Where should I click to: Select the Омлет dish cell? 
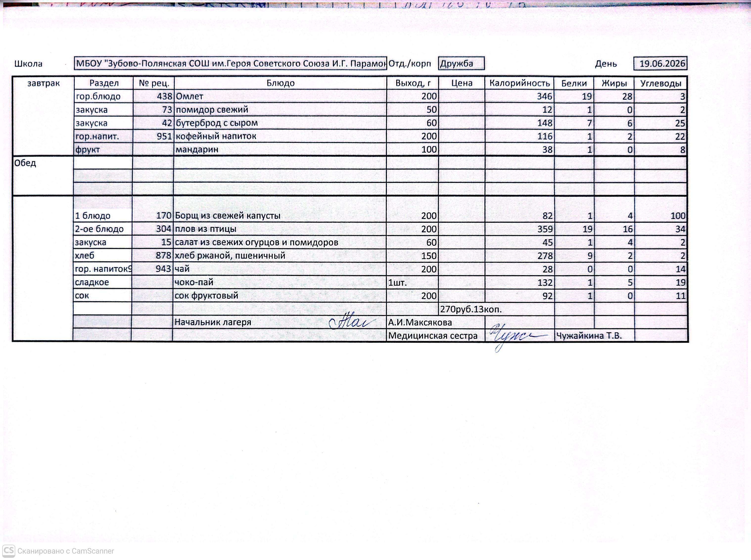(280, 96)
